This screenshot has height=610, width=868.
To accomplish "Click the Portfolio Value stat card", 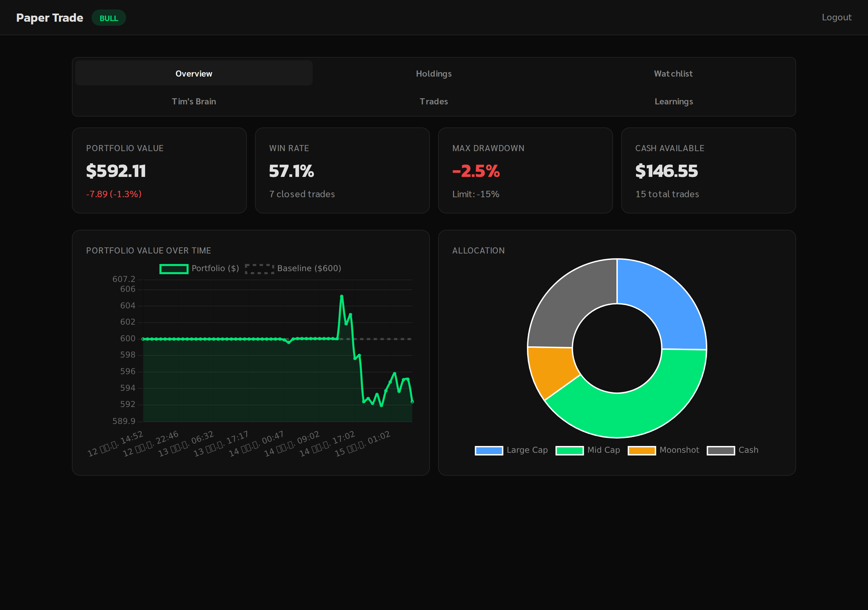I will pyautogui.click(x=159, y=170).
